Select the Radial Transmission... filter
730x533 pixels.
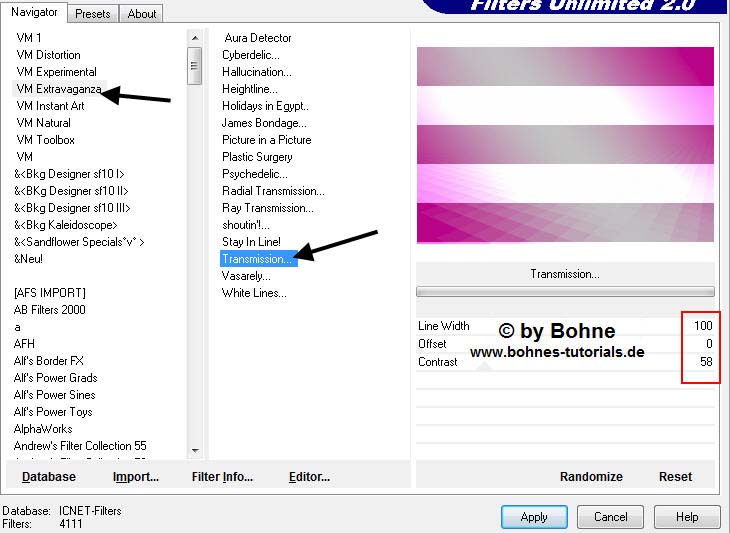click(273, 191)
